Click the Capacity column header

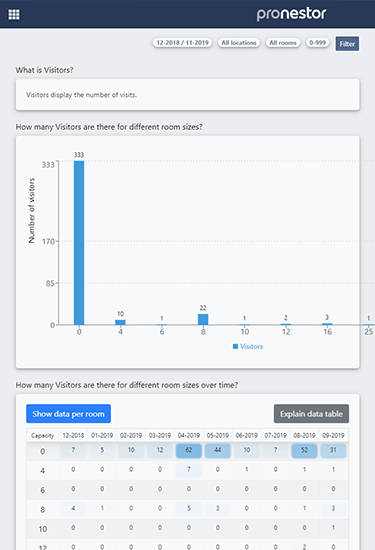[42, 435]
